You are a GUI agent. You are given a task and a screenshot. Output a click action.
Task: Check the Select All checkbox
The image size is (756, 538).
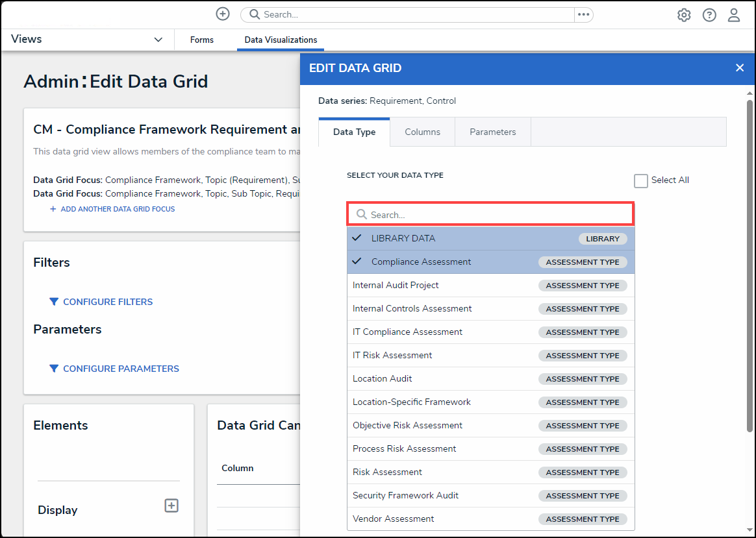641,181
